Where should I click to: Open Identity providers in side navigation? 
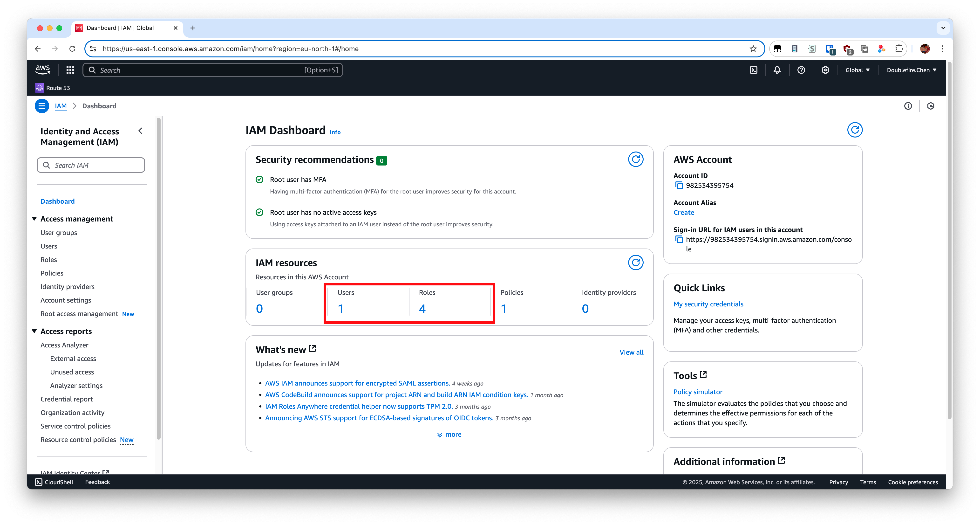click(x=67, y=287)
